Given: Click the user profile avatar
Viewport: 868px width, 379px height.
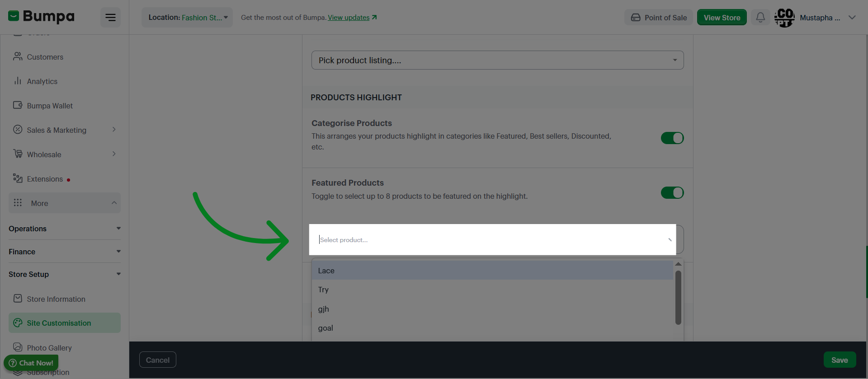Looking at the screenshot, I should click(x=784, y=18).
